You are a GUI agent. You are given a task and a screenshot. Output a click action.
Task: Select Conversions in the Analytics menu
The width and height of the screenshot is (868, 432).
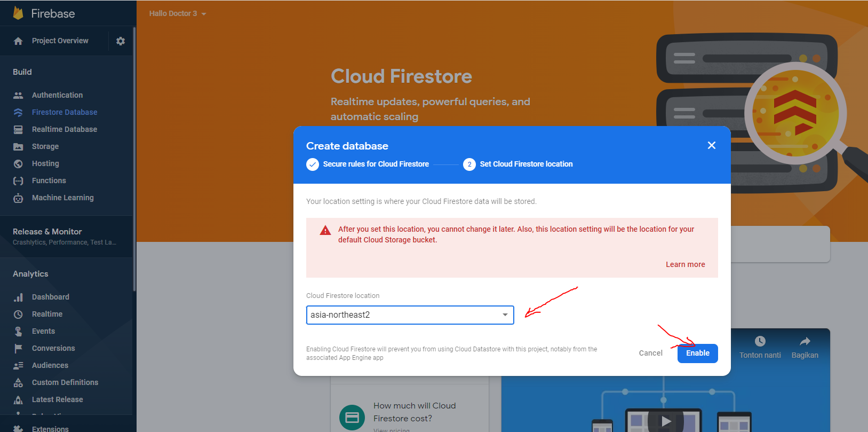[x=53, y=348]
